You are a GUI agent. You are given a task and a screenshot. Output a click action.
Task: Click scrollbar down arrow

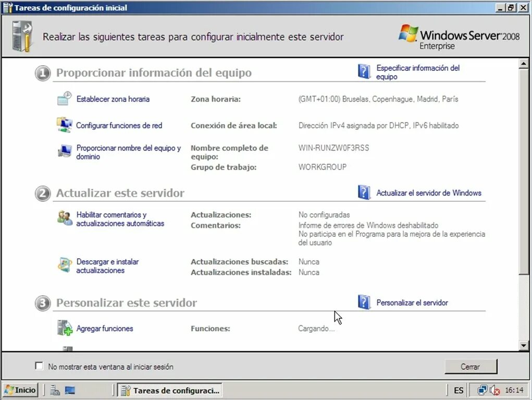tap(524, 346)
